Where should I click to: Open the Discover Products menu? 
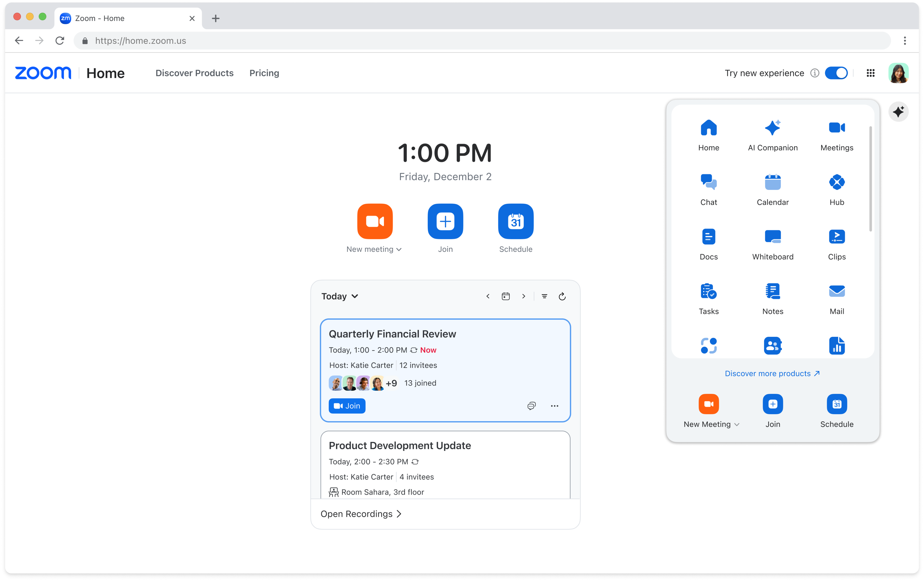coord(194,73)
